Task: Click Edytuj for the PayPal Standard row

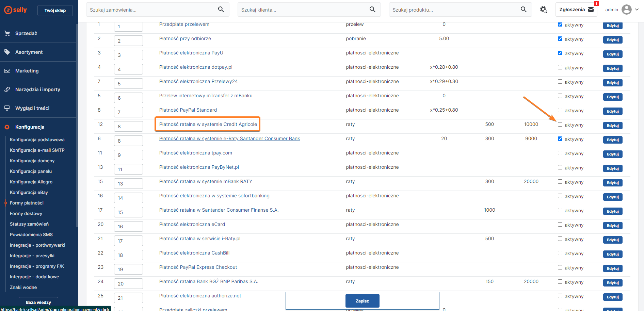Action: [612, 111]
